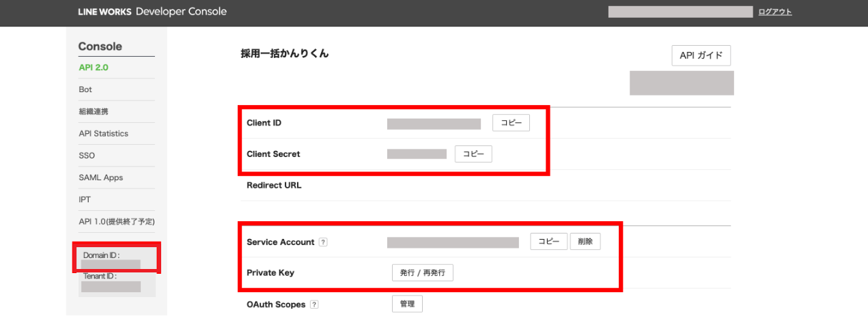Open 組織連携 in the sidebar
868x325 pixels.
point(92,111)
